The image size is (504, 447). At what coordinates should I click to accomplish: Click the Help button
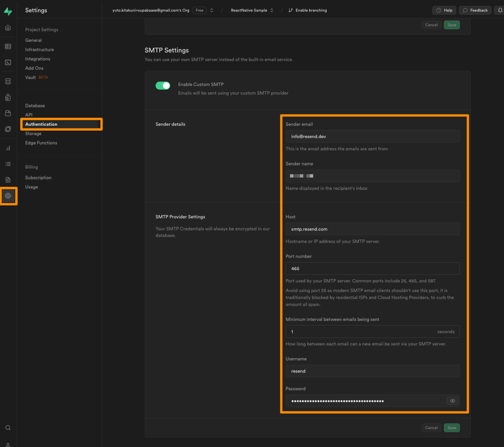(x=444, y=10)
